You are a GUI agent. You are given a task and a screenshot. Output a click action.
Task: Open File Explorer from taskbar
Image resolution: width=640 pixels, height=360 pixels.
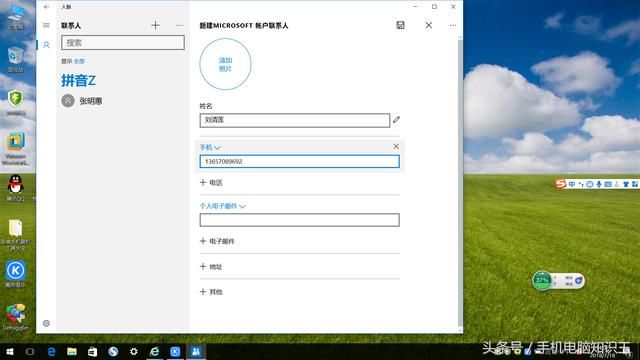(72, 351)
